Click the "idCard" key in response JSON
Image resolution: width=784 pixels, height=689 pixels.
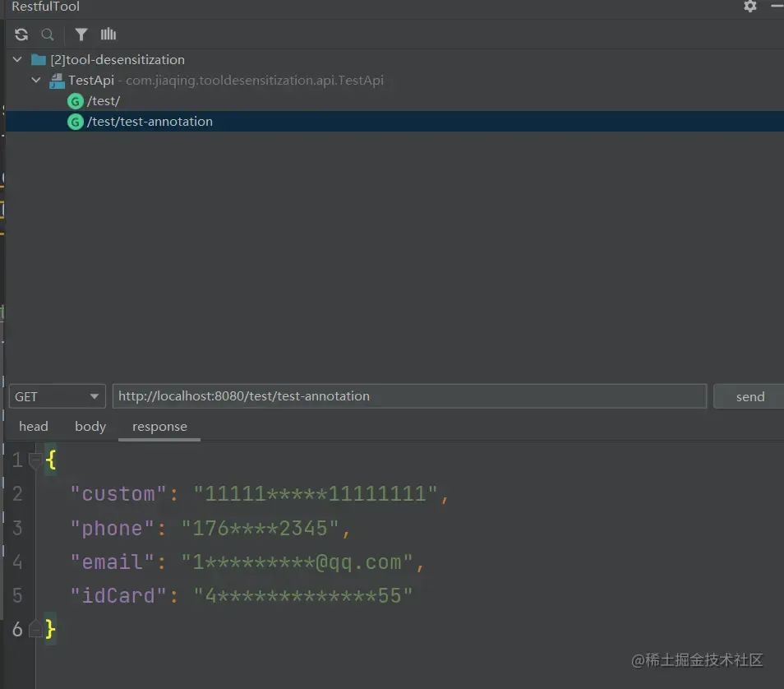pos(118,596)
